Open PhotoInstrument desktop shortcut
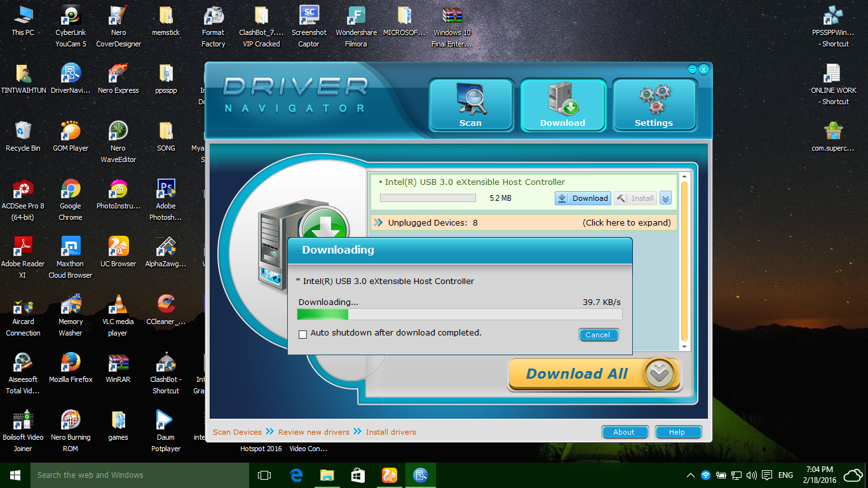Viewport: 868px width, 488px height. tap(118, 194)
